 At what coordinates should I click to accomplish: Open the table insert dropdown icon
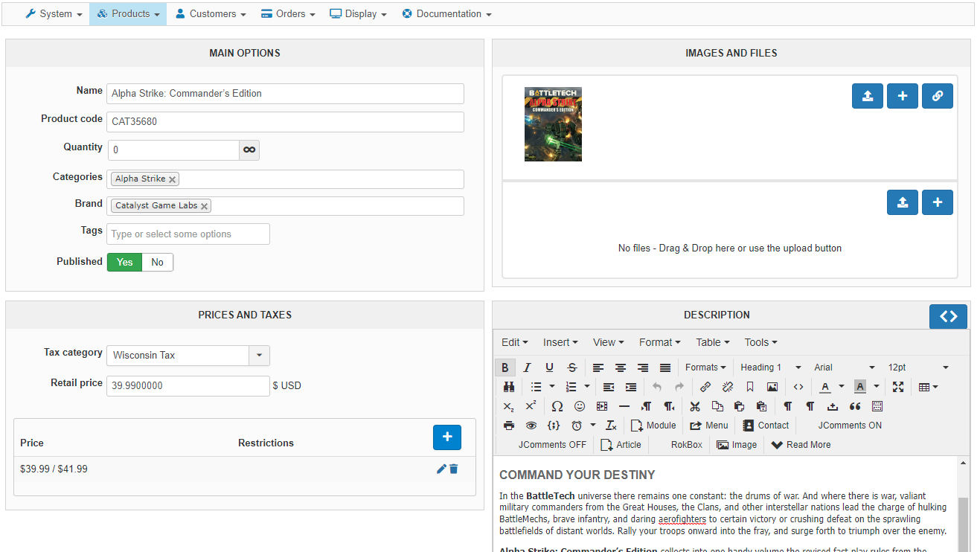click(929, 387)
